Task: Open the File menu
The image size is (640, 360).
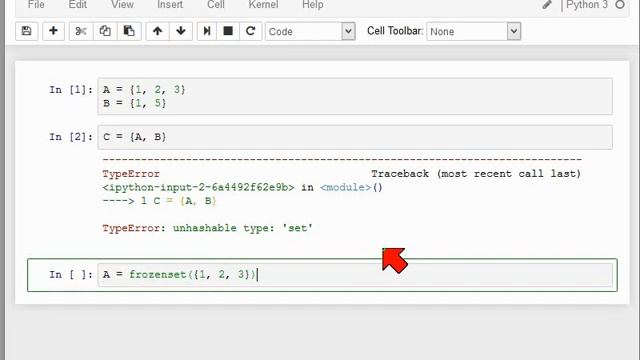Action: (36, 5)
